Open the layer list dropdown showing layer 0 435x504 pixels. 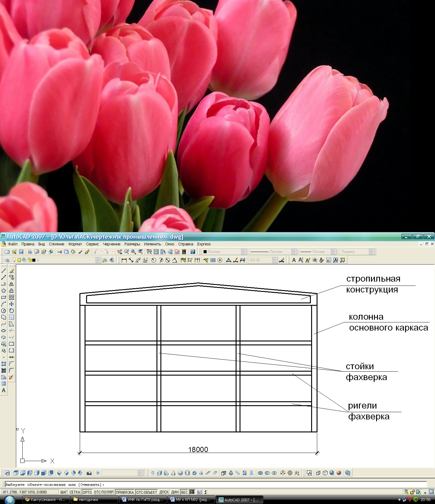pos(98,260)
